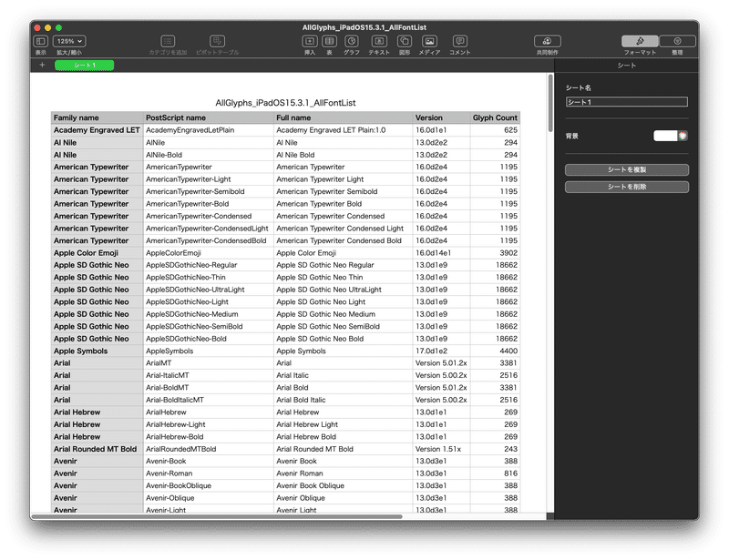Select the PostScript name column header
The width and height of the screenshot is (729, 560).
click(x=209, y=117)
